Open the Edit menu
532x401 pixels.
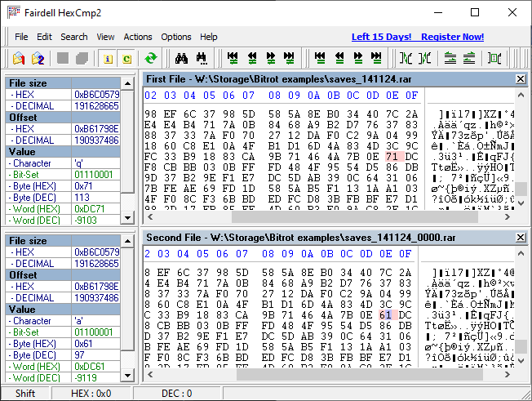point(44,37)
